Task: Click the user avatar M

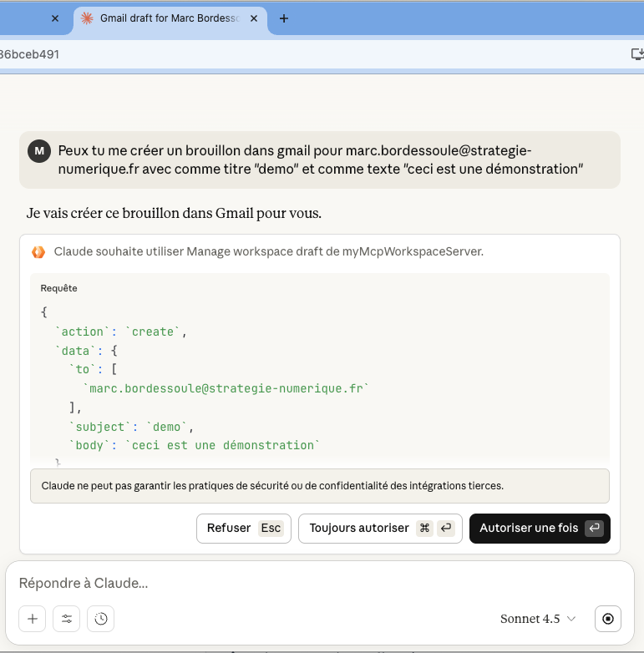Action: (x=38, y=151)
